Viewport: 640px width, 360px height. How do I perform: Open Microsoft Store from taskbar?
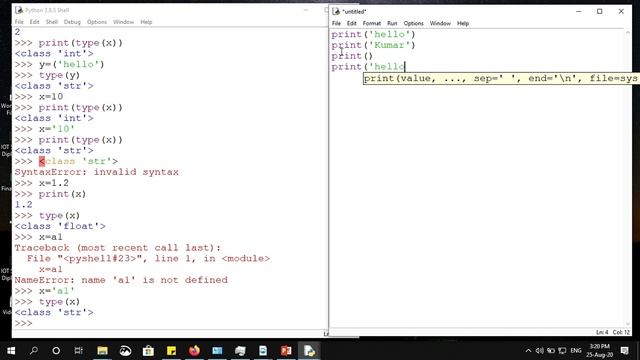pyautogui.click(x=148, y=351)
